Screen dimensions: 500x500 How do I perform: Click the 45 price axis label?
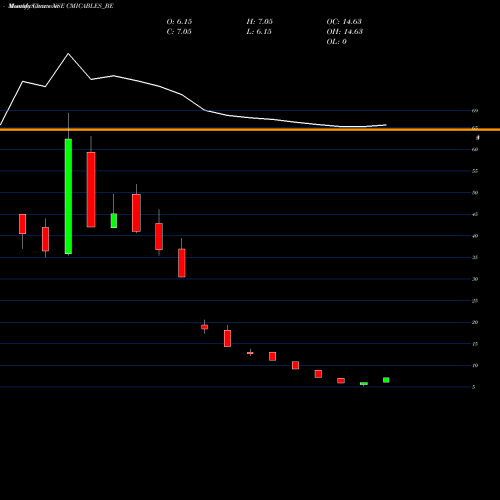[475, 214]
